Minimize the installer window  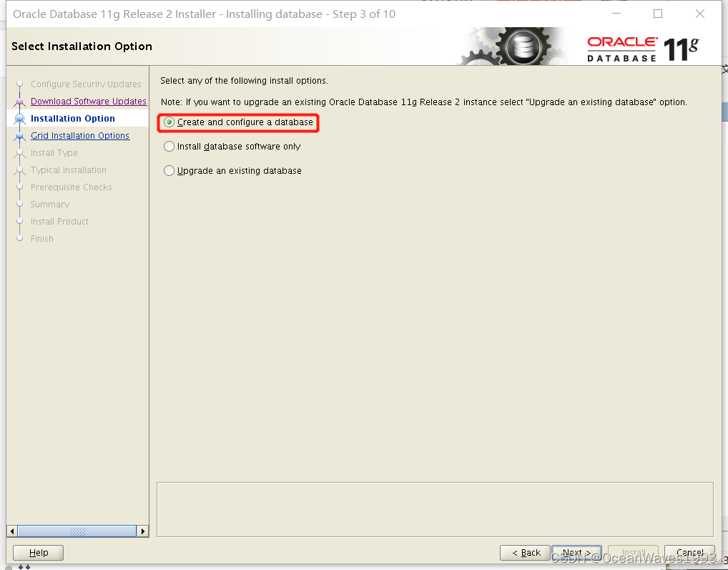tap(616, 14)
